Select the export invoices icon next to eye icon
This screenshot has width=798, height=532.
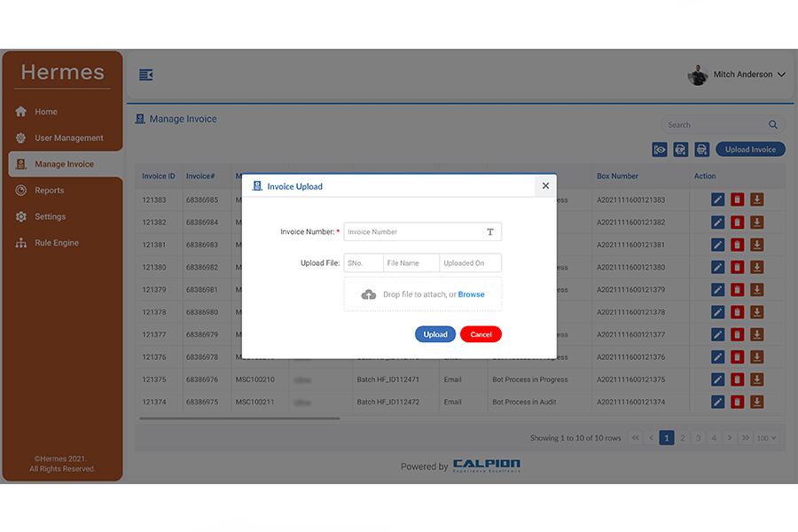[680, 149]
